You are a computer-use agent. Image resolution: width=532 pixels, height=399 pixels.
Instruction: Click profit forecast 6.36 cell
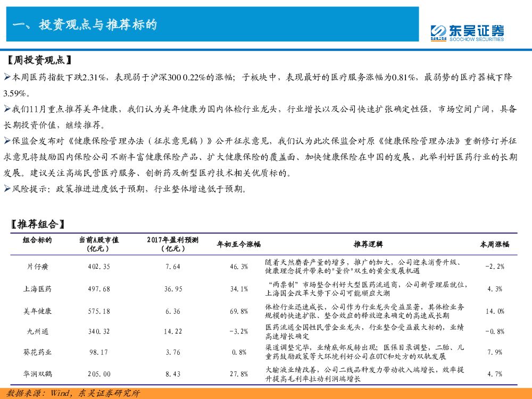point(173,311)
